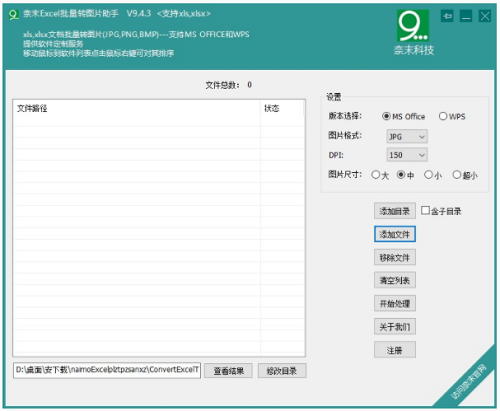The height and width of the screenshot is (411, 500).
Task: Click the 状态 column header
Action: pos(282,108)
